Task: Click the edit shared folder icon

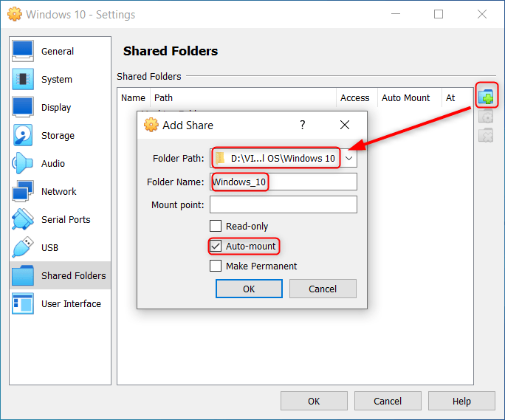Action: point(486,117)
